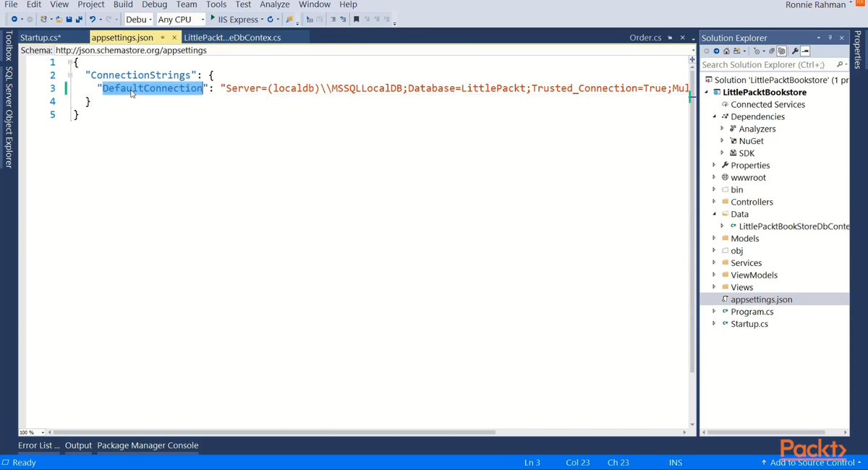This screenshot has height=470, width=868.
Task: Select the NuGet dependencies node
Action: pyautogui.click(x=751, y=141)
